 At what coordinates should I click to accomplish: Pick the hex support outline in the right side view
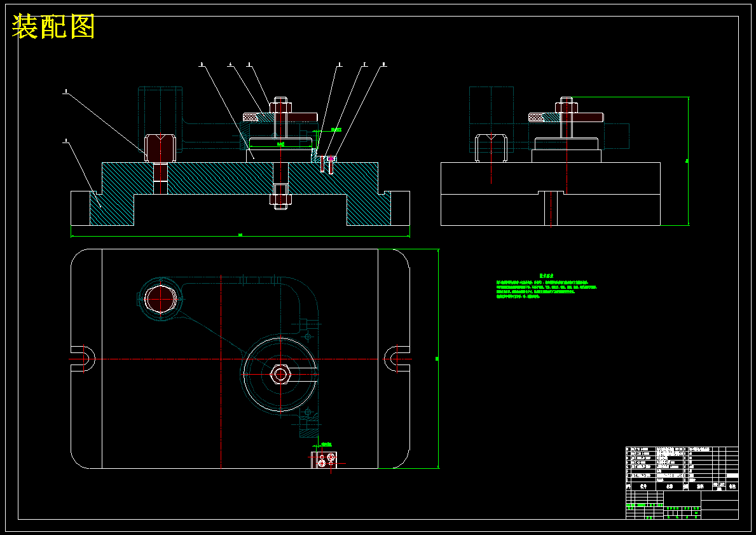[x=491, y=148]
